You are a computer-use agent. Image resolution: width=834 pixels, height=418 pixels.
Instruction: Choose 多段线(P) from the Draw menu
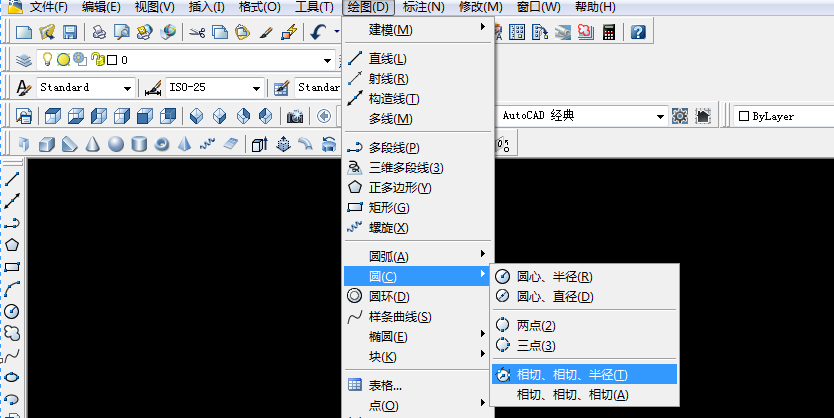419,147
